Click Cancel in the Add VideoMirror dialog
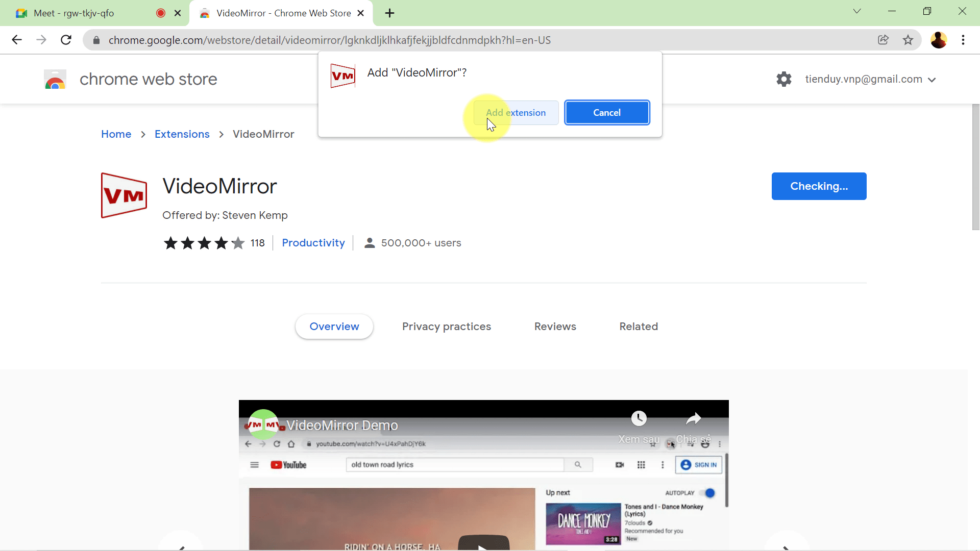The width and height of the screenshot is (980, 551). pos(607,113)
